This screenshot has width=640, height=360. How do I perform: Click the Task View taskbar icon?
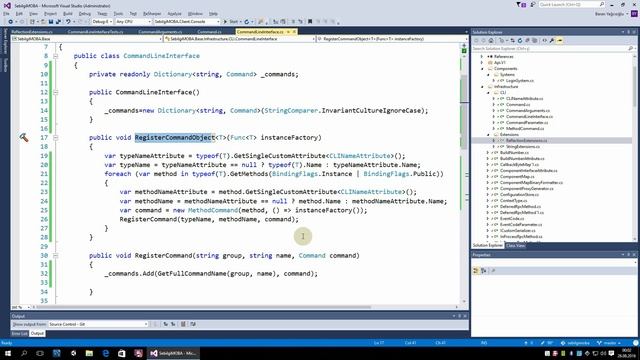[40, 353]
